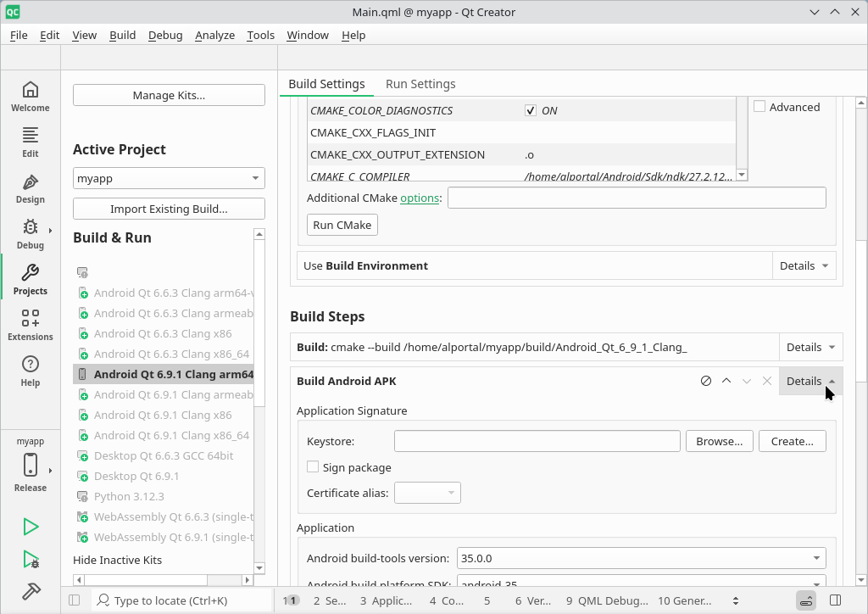Enable kit WebAssembly Qt 6.6.3
This screenshot has height=614, width=868.
[164, 517]
